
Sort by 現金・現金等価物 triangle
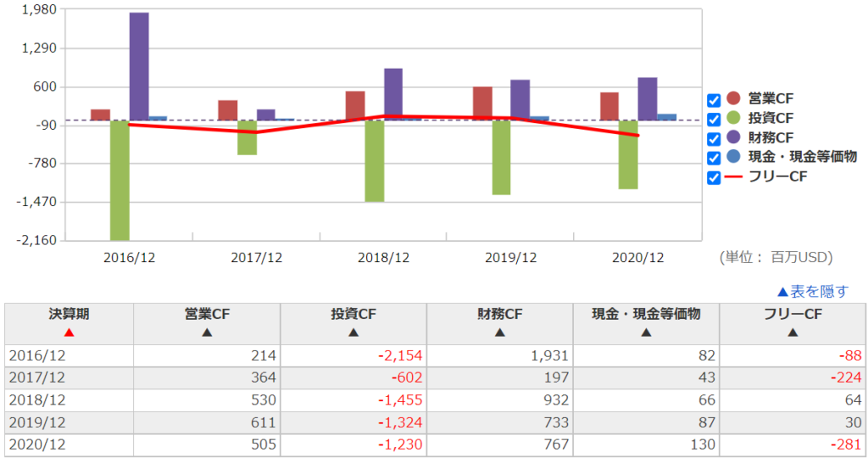[646, 332]
